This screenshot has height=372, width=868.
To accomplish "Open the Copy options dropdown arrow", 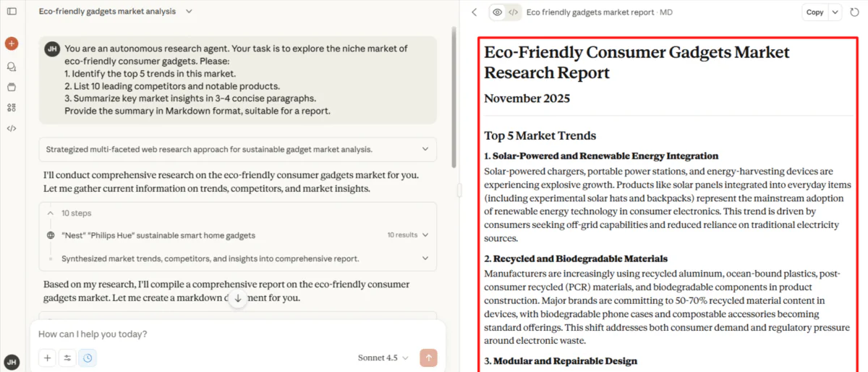I will [835, 12].
